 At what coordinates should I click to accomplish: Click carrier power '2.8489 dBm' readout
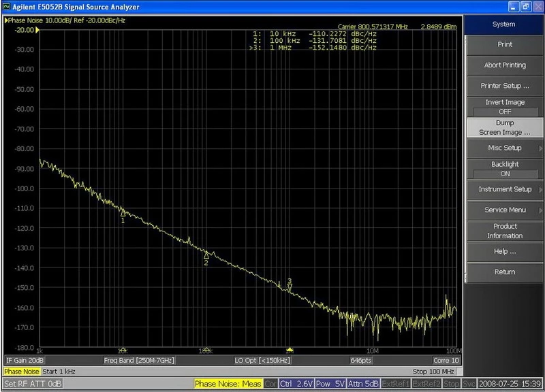pyautogui.click(x=439, y=27)
